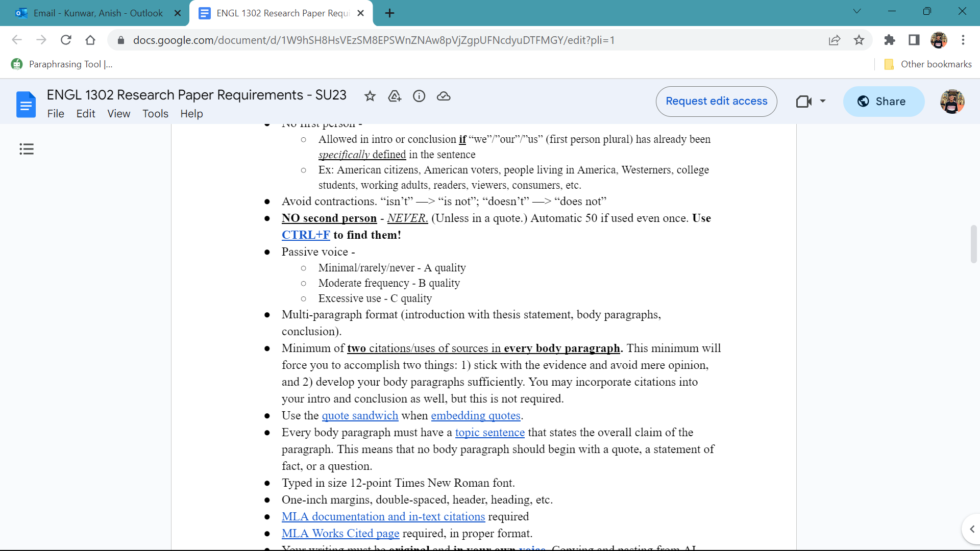This screenshot has width=980, height=551.
Task: Expand the video call options dropdown
Action: (823, 101)
